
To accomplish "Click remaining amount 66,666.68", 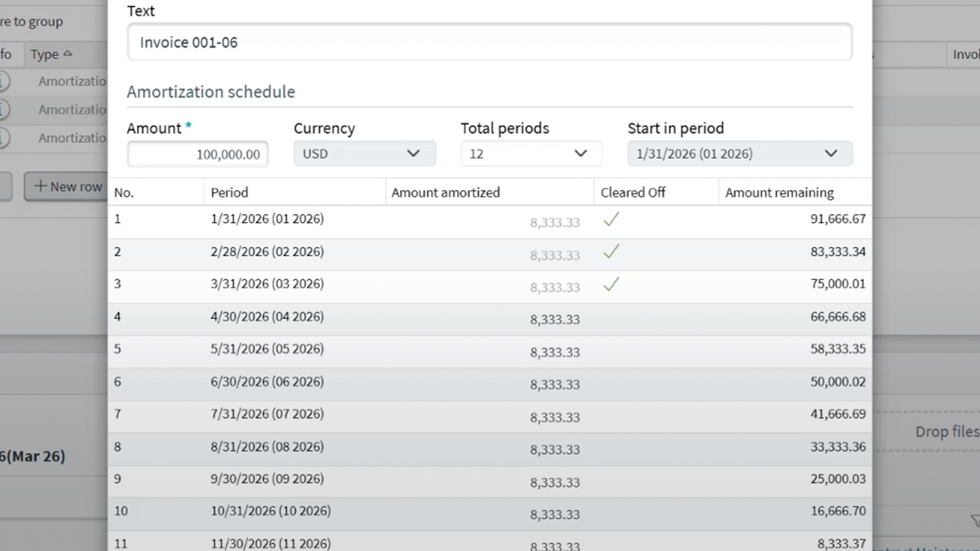I will [x=838, y=317].
